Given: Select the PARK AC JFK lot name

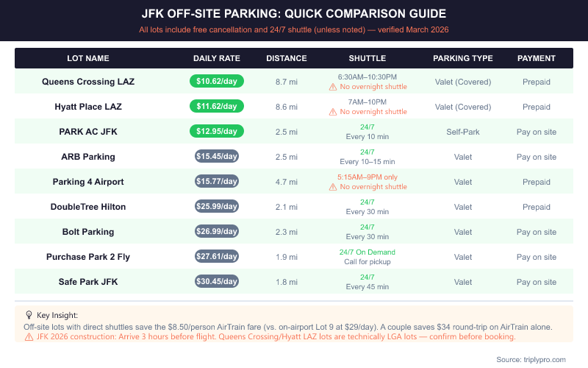Looking at the screenshot, I should click(88, 132).
